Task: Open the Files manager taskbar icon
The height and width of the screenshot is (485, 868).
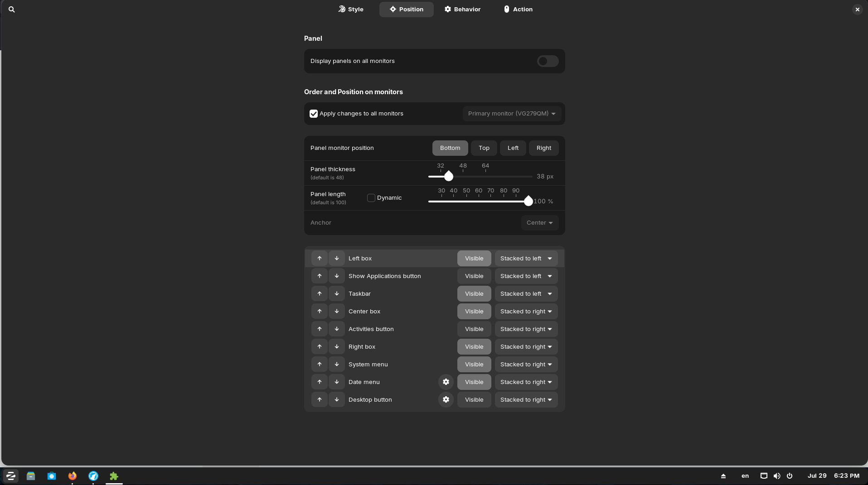Action: (31, 476)
